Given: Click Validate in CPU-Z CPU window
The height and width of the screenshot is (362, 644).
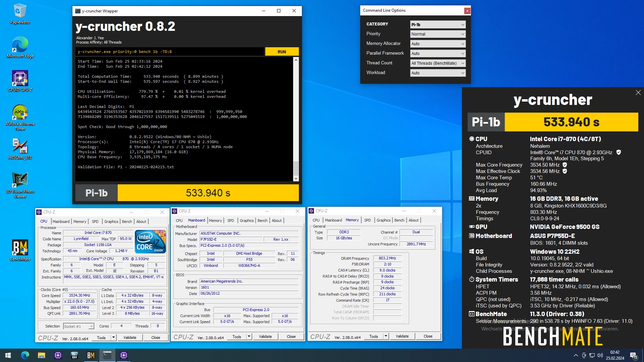Looking at the screenshot, I should (x=130, y=338).
